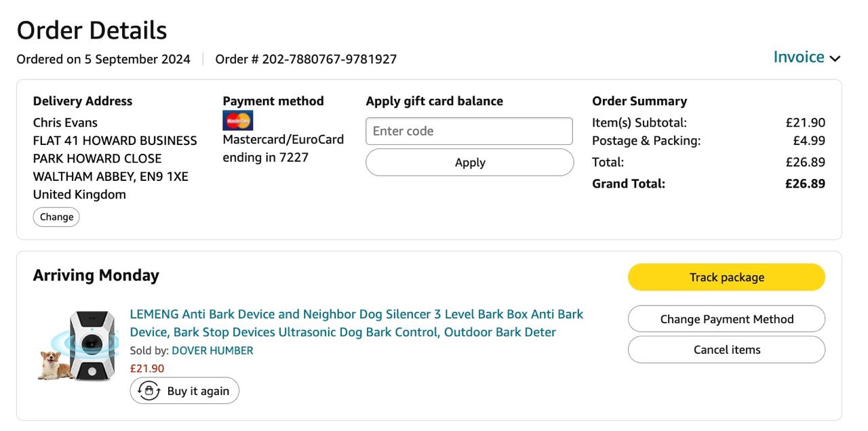Click the Arriving Monday heading
Viewport: 868px width, 431px height.
[x=96, y=275]
